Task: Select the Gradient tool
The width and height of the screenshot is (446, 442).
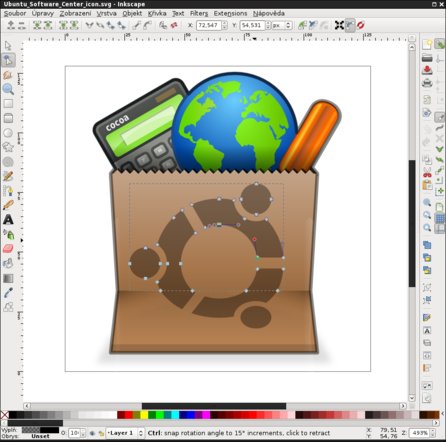Action: (x=8, y=278)
